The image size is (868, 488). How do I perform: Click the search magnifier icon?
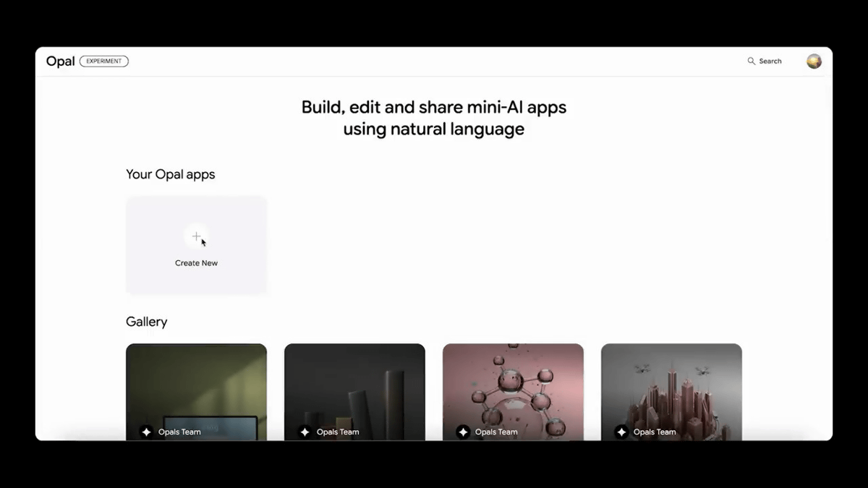pos(752,61)
